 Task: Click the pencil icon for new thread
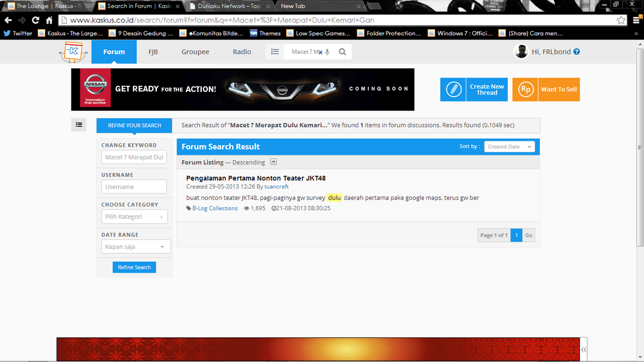[x=453, y=89]
